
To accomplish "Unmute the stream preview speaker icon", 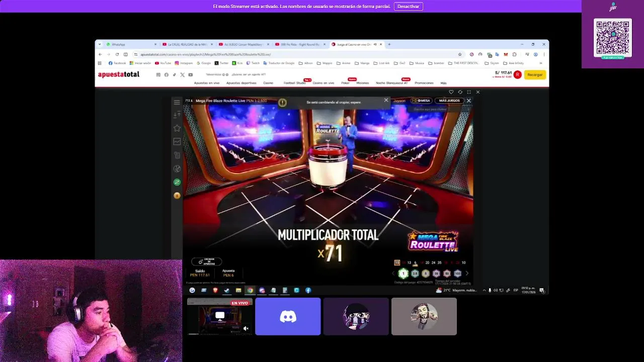I will pyautogui.click(x=246, y=328).
